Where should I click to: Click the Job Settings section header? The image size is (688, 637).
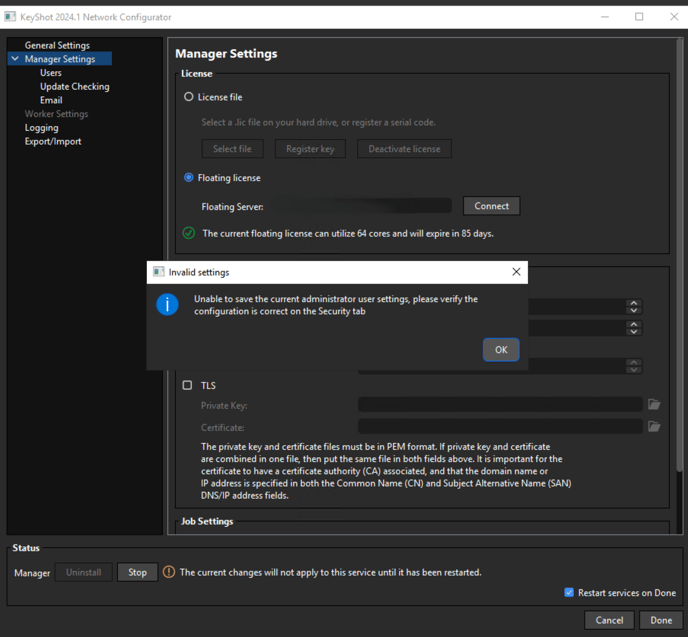[207, 521]
